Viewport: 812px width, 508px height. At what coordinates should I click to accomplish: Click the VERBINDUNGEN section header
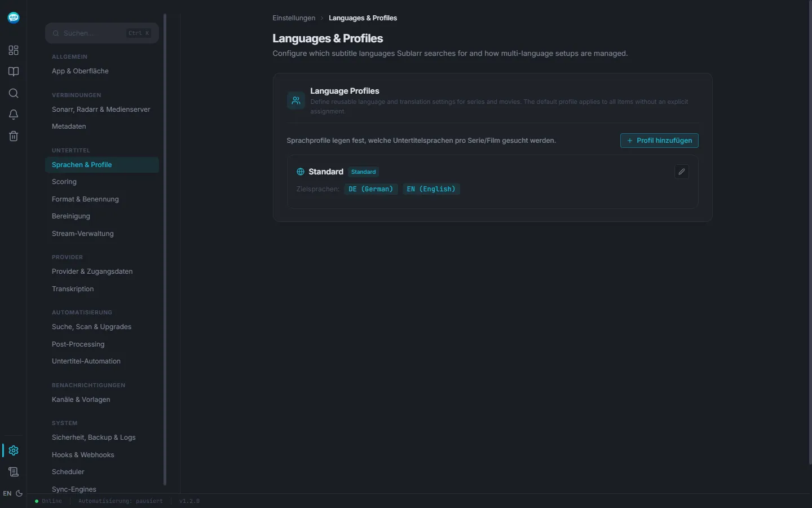pos(77,95)
